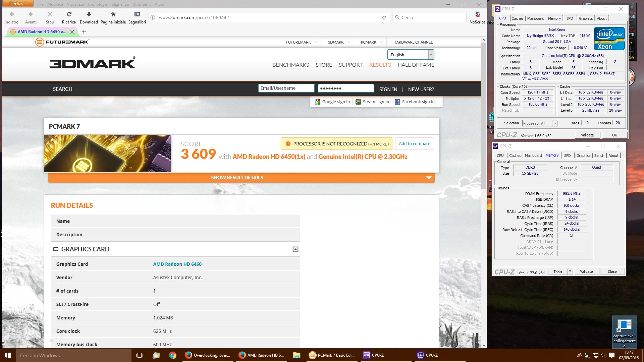Open Chrome from the taskbar

(x=173, y=355)
